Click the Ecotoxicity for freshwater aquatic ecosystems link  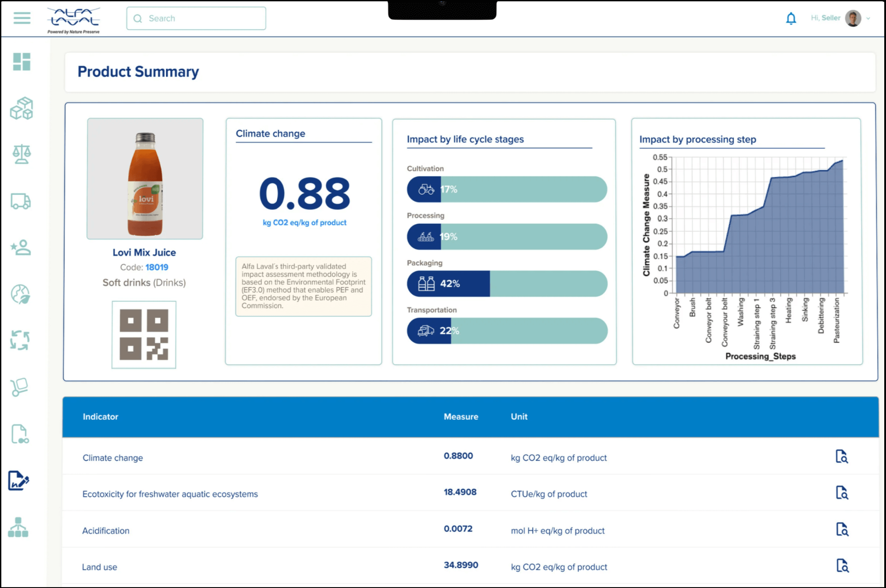pyautogui.click(x=170, y=494)
